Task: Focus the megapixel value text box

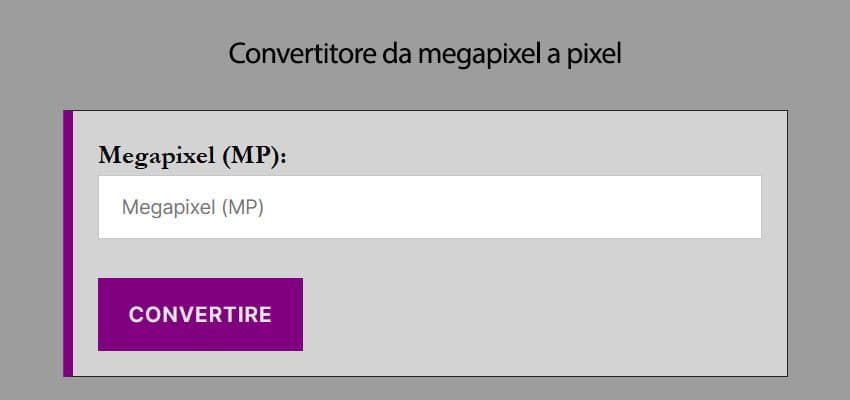Action: (430, 207)
